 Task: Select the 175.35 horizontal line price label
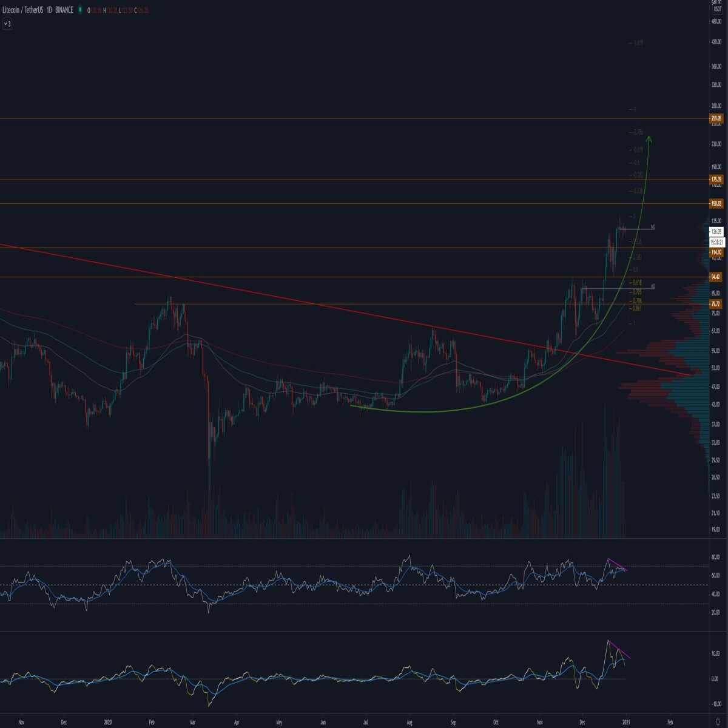(716, 179)
